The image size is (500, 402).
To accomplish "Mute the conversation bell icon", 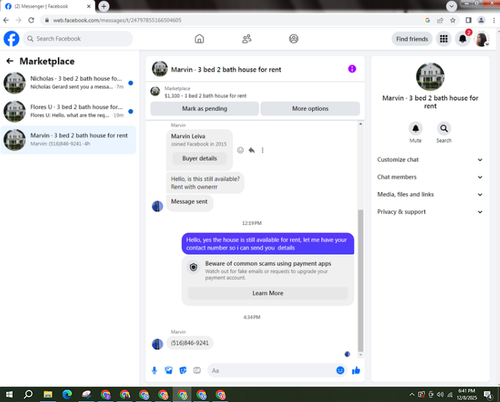I will tap(416, 128).
